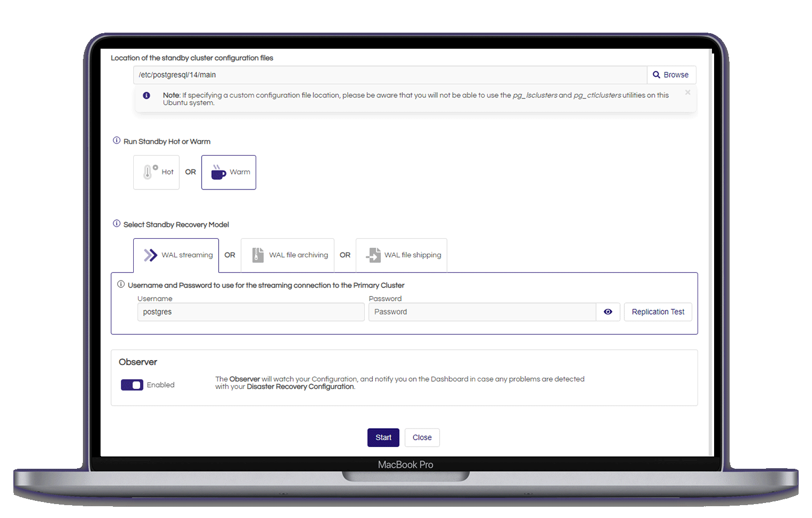The image size is (812, 518).
Task: Switch to the WAL file archiving model
Action: (x=287, y=255)
